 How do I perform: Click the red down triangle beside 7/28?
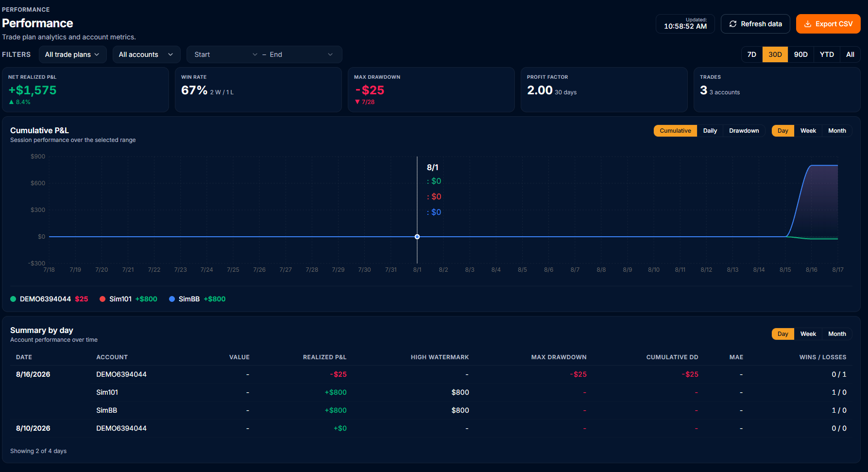click(357, 102)
